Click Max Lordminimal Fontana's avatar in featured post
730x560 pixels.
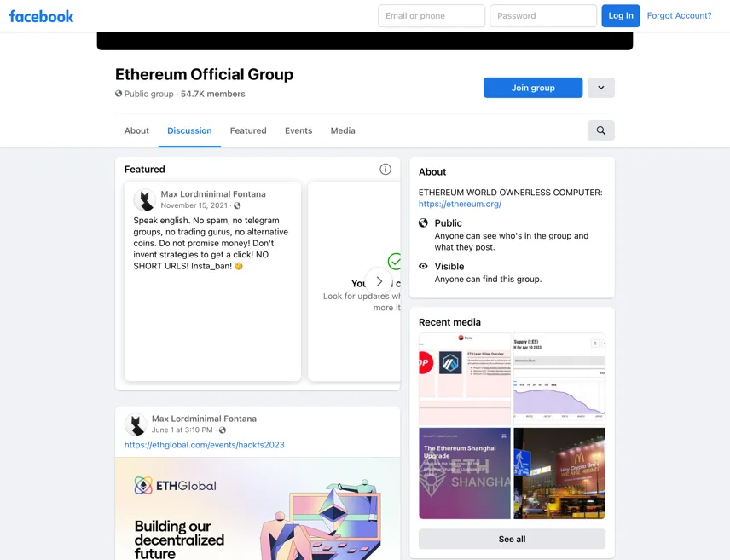pyautogui.click(x=145, y=199)
